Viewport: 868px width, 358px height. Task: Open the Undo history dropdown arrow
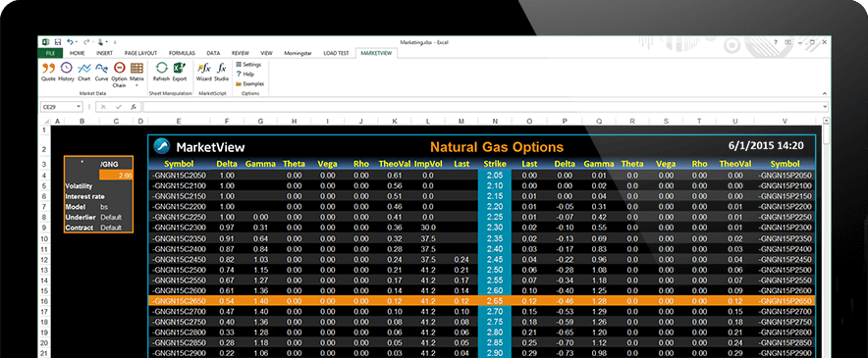coord(77,42)
